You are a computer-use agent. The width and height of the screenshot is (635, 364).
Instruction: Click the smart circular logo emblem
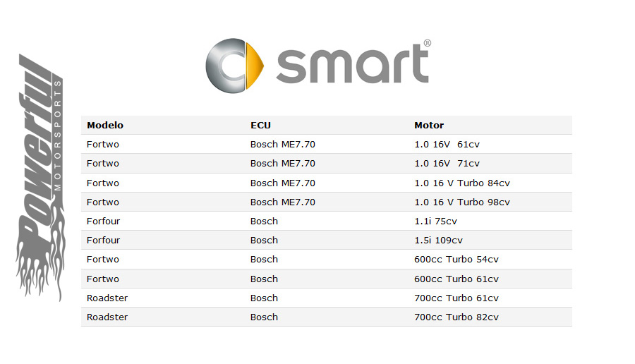point(234,66)
